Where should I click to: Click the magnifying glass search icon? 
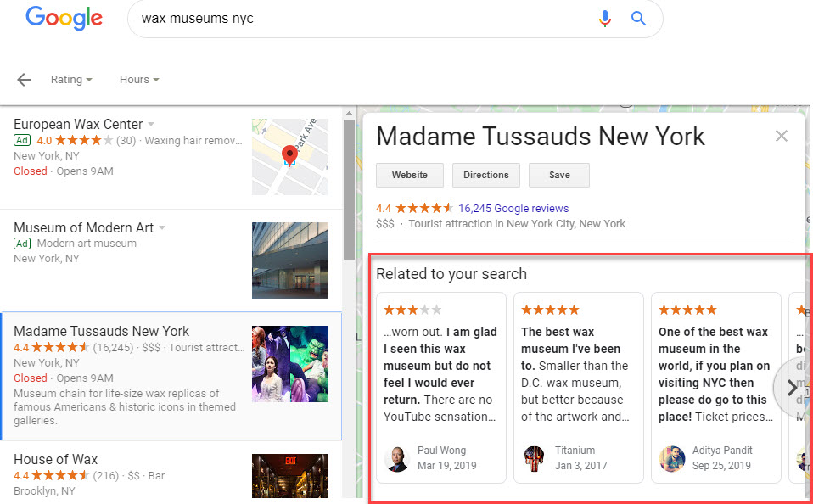point(638,19)
